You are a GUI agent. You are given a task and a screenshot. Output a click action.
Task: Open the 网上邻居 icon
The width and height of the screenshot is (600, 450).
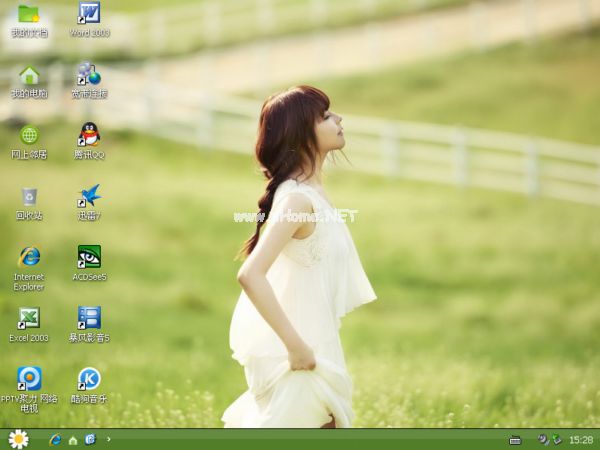point(29,136)
